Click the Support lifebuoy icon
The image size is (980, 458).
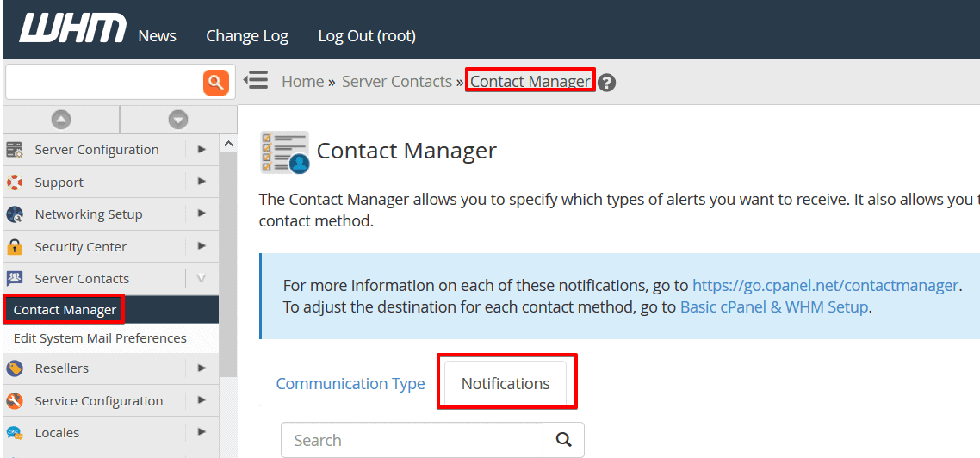click(15, 183)
